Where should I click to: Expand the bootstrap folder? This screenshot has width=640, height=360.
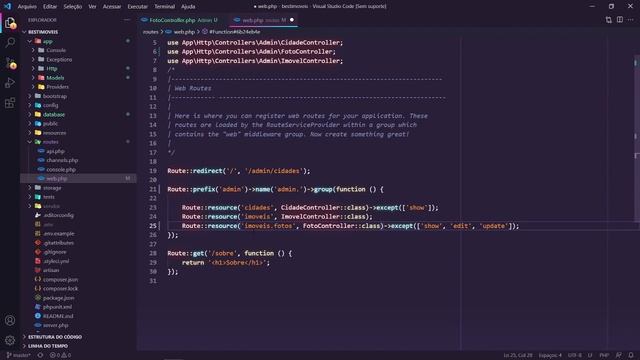55,96
